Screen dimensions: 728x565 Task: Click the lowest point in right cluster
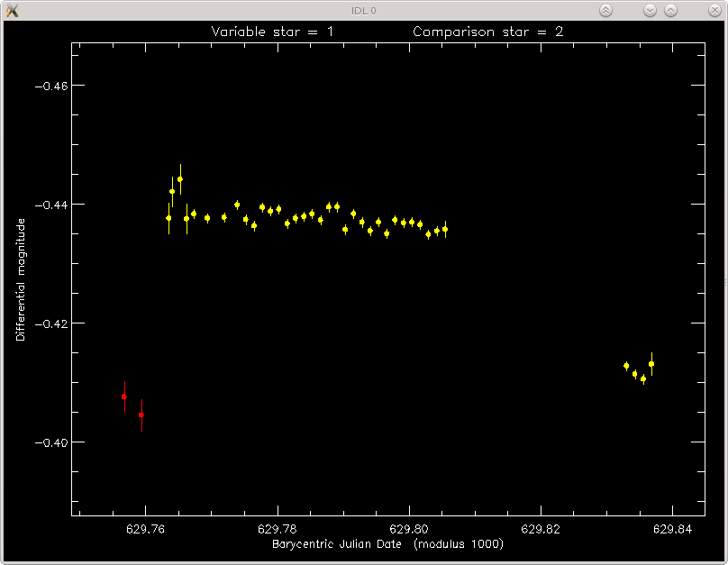pyautogui.click(x=643, y=379)
